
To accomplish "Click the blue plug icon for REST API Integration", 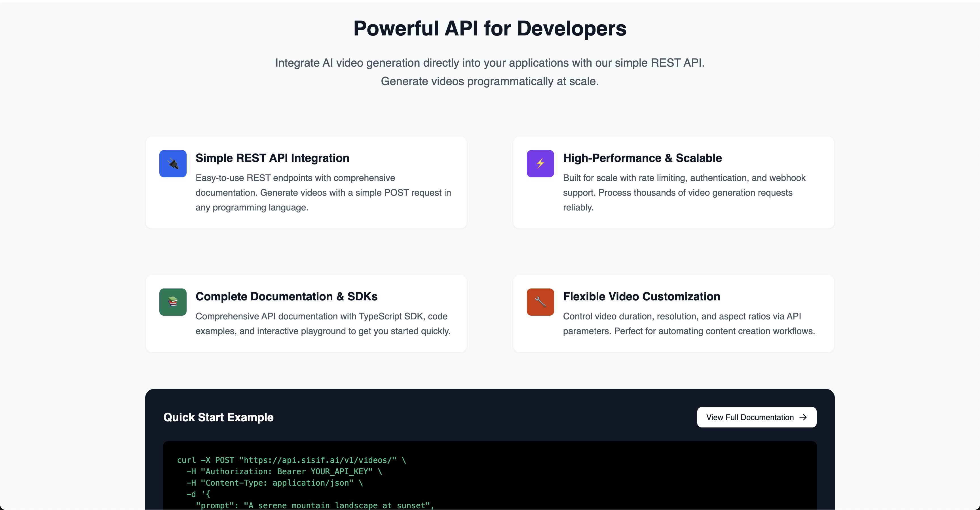I will click(x=173, y=164).
